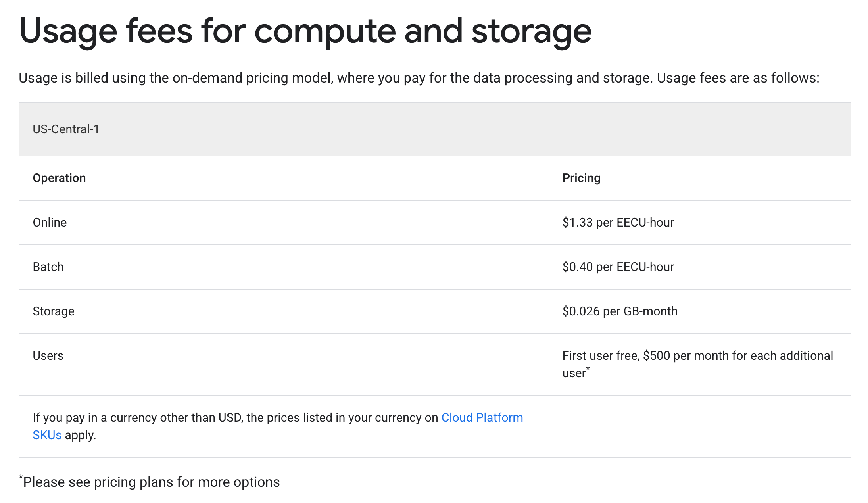Open the Cloud Platform SKUs link
Viewport: 868px width, 503px height.
pyautogui.click(x=482, y=418)
